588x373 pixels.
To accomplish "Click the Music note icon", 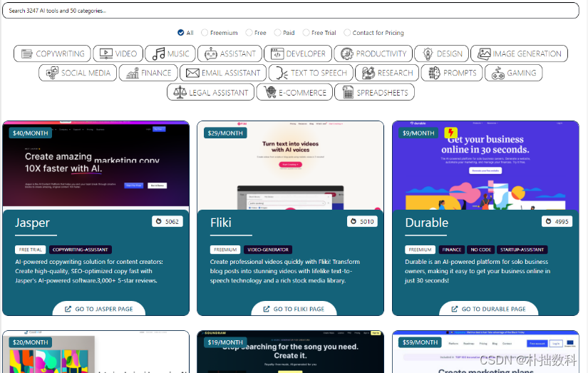I will 159,53.
